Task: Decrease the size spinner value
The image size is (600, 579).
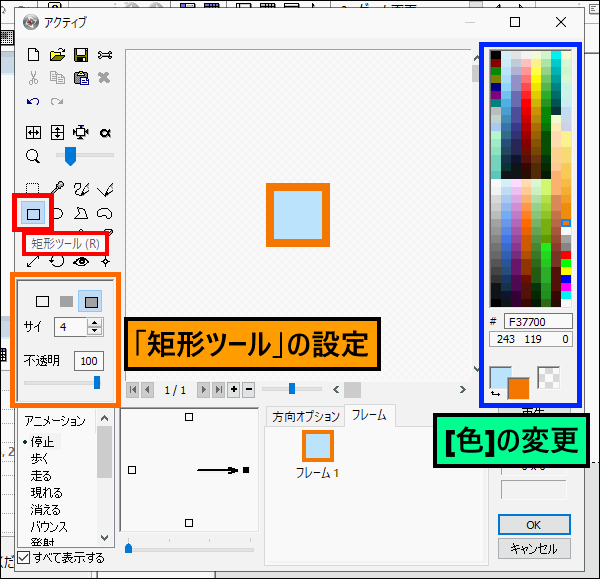Action: click(x=95, y=331)
